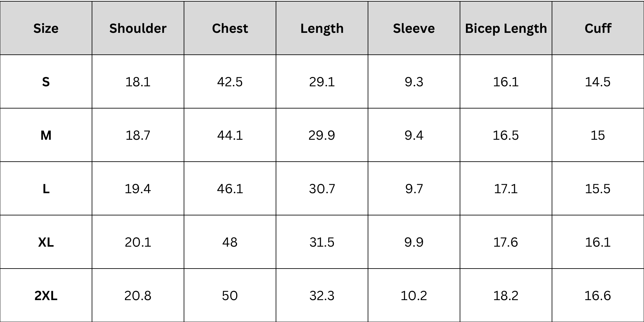Click the M size row label
Screen dimensions: 644x322
[x=46, y=135]
